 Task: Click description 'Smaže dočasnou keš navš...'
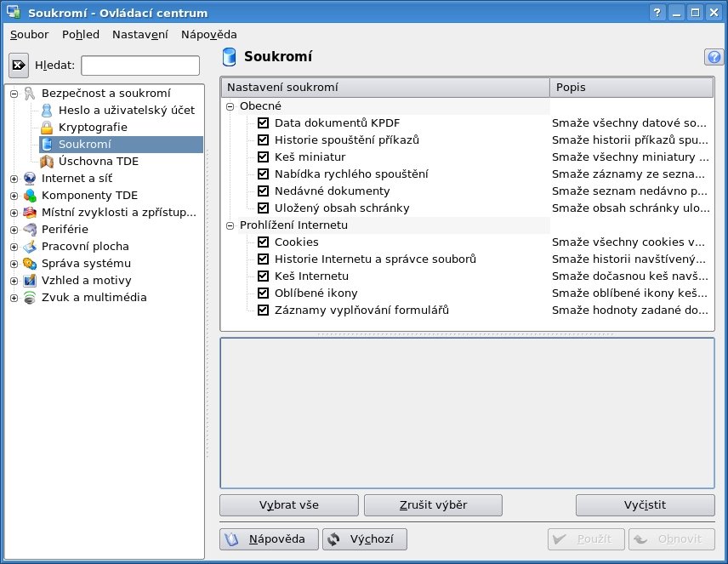coord(630,276)
